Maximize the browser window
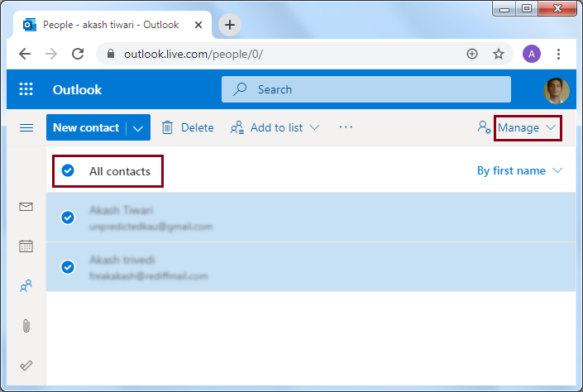This screenshot has height=392, width=583. 527,8
